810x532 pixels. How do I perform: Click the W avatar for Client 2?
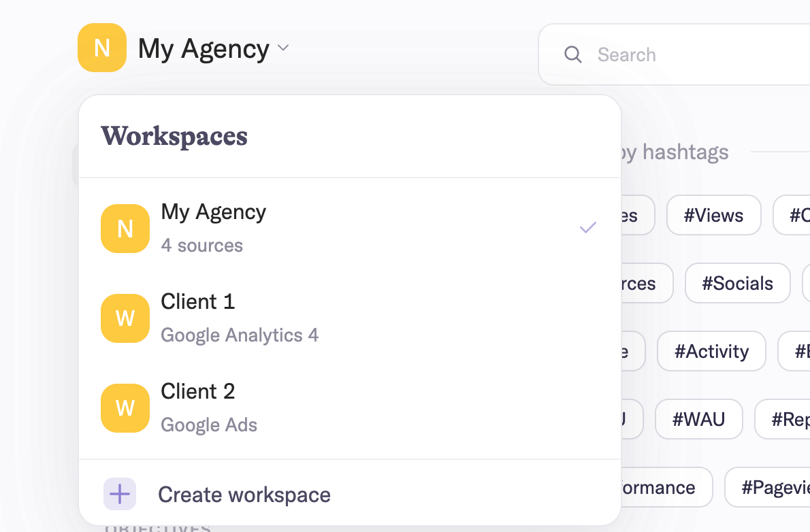[x=125, y=408]
